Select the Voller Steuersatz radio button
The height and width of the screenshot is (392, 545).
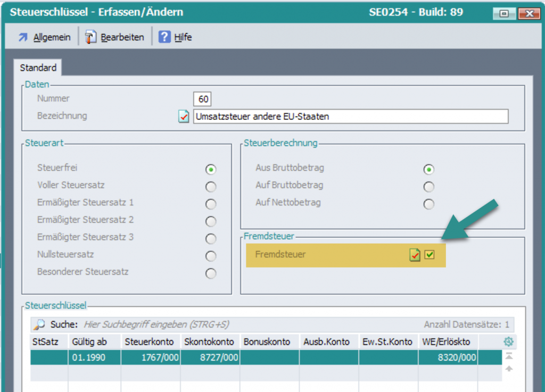tap(211, 187)
